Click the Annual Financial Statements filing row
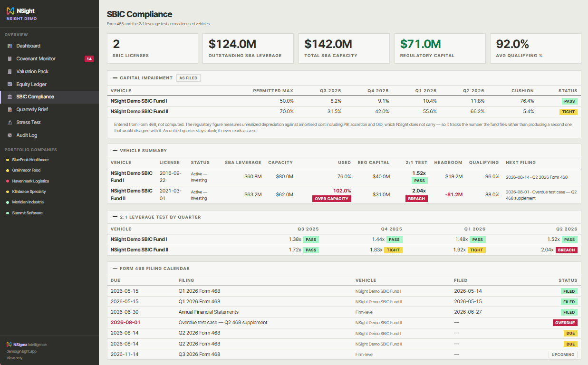 [x=344, y=312]
